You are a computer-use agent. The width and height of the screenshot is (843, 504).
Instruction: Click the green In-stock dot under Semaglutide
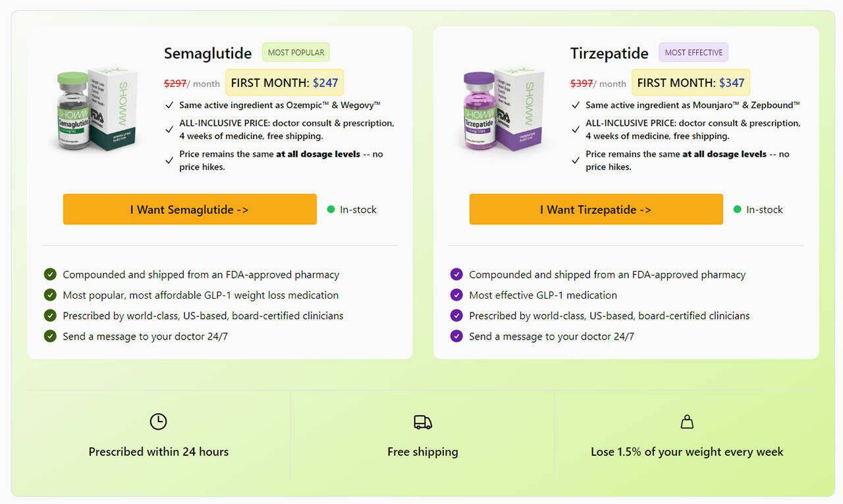[x=330, y=209]
